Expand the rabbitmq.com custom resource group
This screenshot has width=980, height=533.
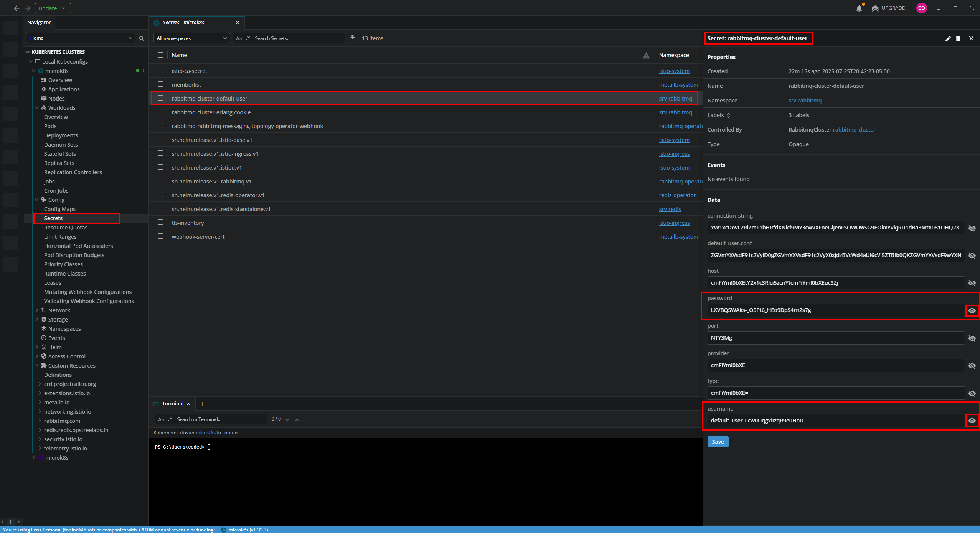(40, 421)
